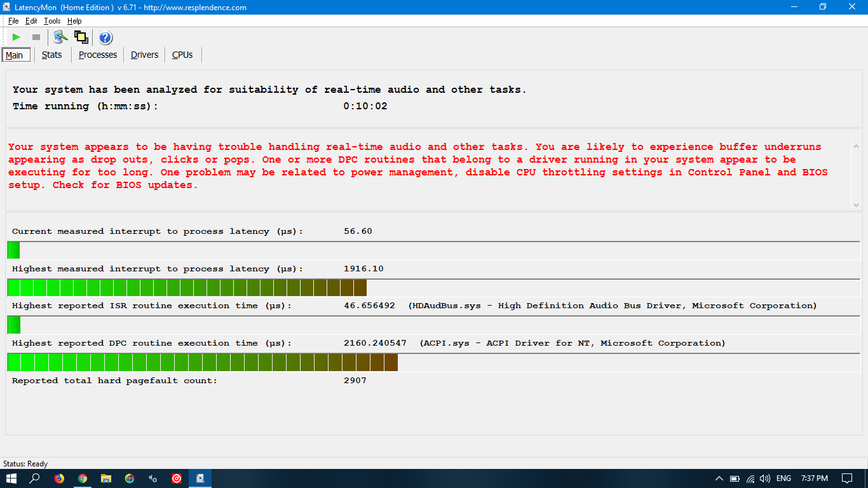Expand the hidden system tray icons chevron
This screenshot has width=868, height=488.
[x=719, y=478]
